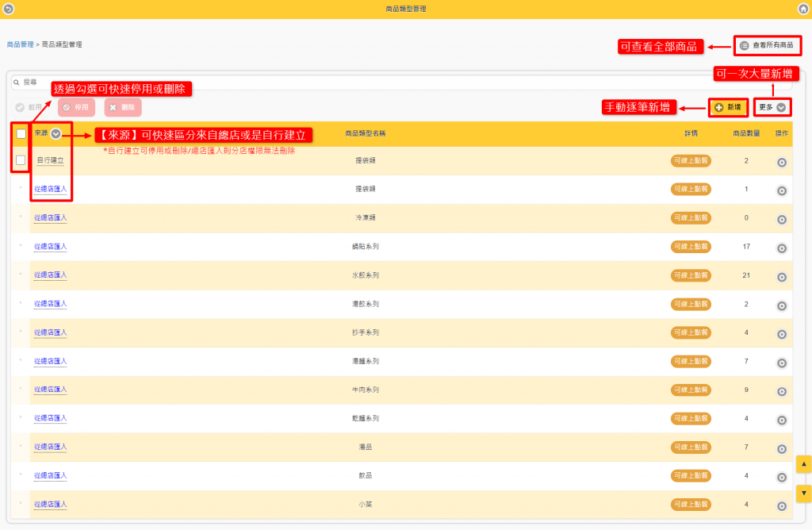Click the 詳情 column header

pos(691,133)
